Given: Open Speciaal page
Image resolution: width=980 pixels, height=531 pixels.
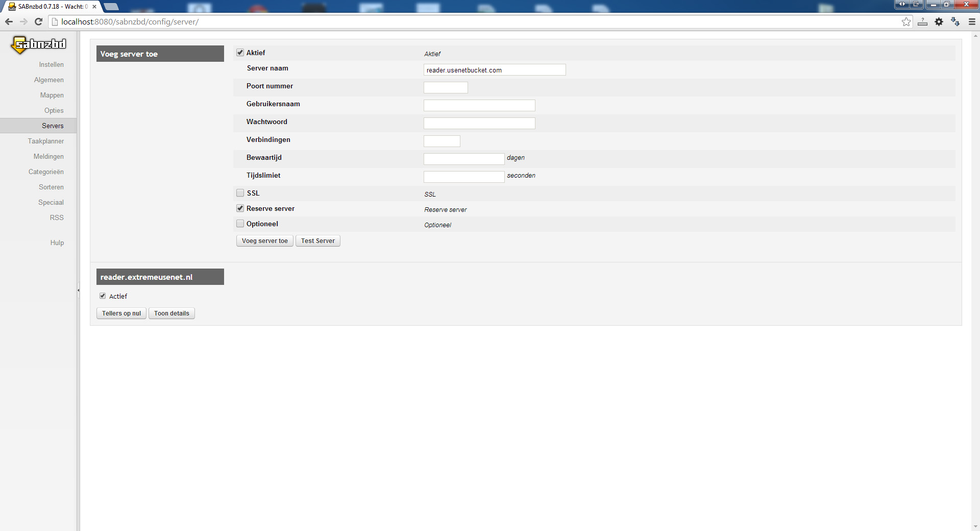Looking at the screenshot, I should click(51, 202).
